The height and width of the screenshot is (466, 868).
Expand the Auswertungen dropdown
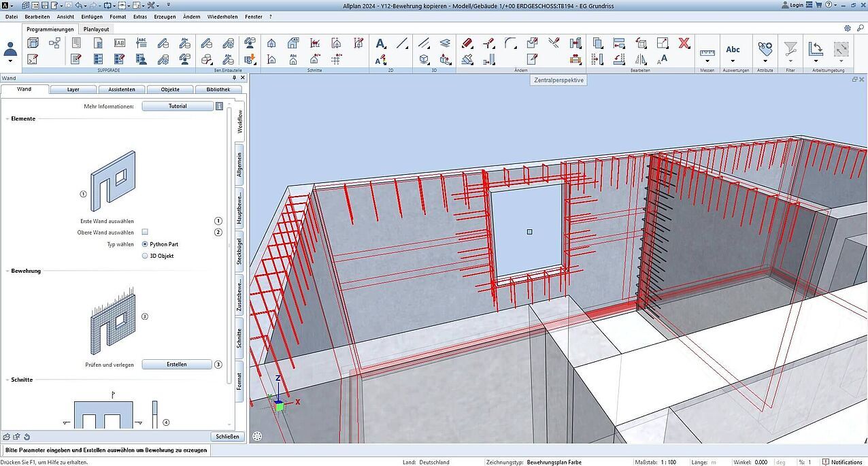tap(733, 62)
